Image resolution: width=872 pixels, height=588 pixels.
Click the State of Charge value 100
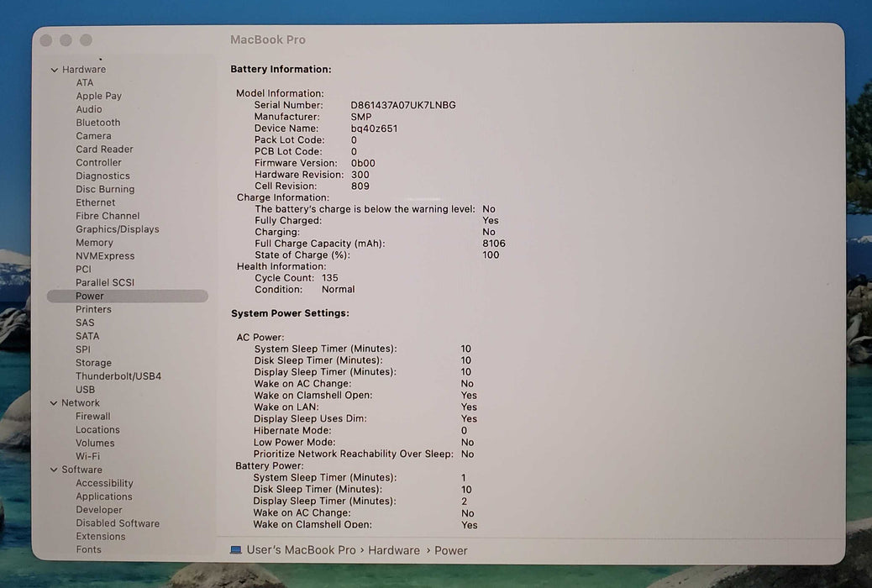pos(491,255)
